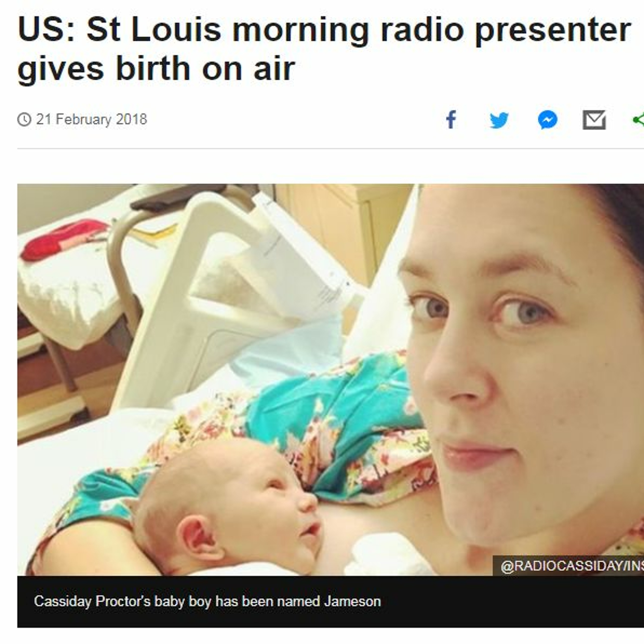Viewport: 644px width, 644px height.
Task: Click the caption about Cassiday Proctor's baby
Action: pyautogui.click(x=207, y=601)
